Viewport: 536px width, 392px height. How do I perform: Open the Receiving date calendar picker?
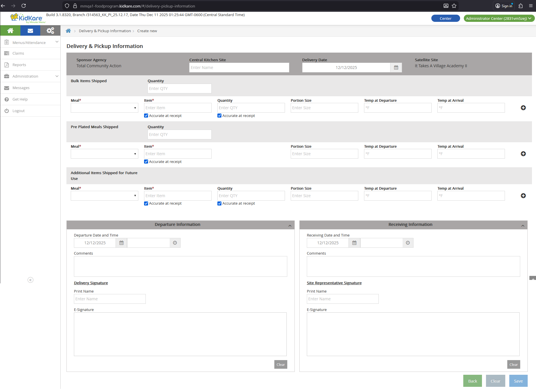(x=354, y=243)
